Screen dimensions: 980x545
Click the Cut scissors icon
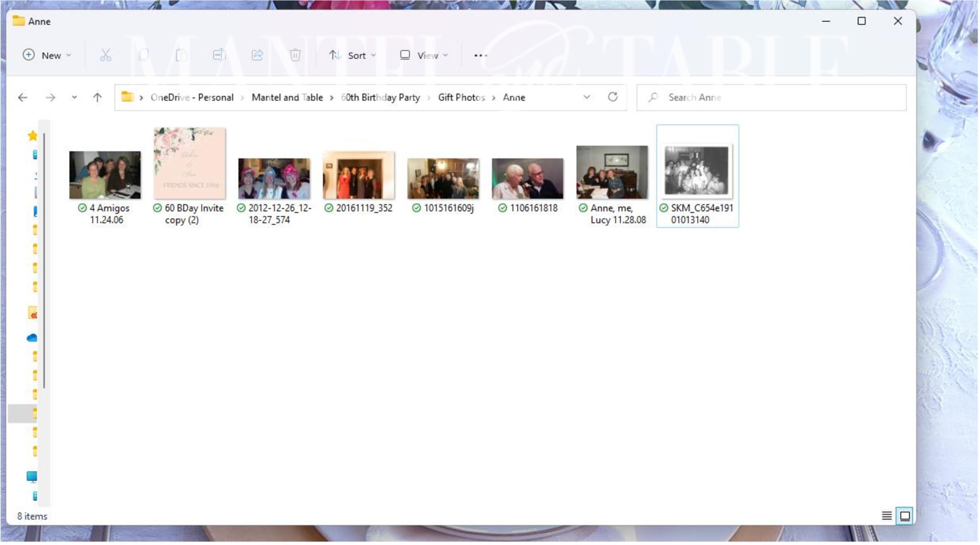coord(105,55)
